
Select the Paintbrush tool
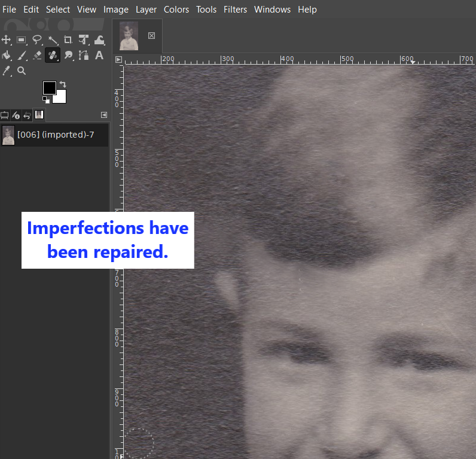coord(22,55)
